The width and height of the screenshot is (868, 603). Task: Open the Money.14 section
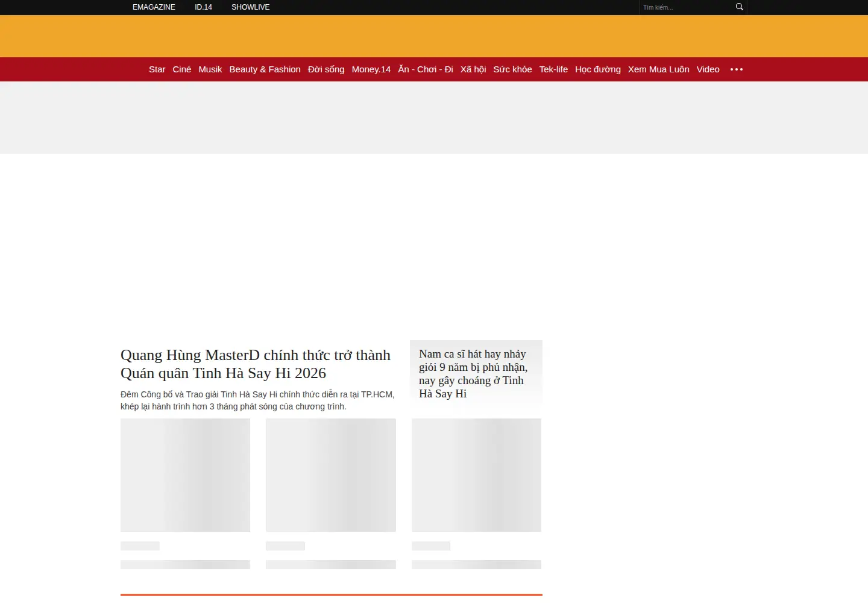point(371,69)
